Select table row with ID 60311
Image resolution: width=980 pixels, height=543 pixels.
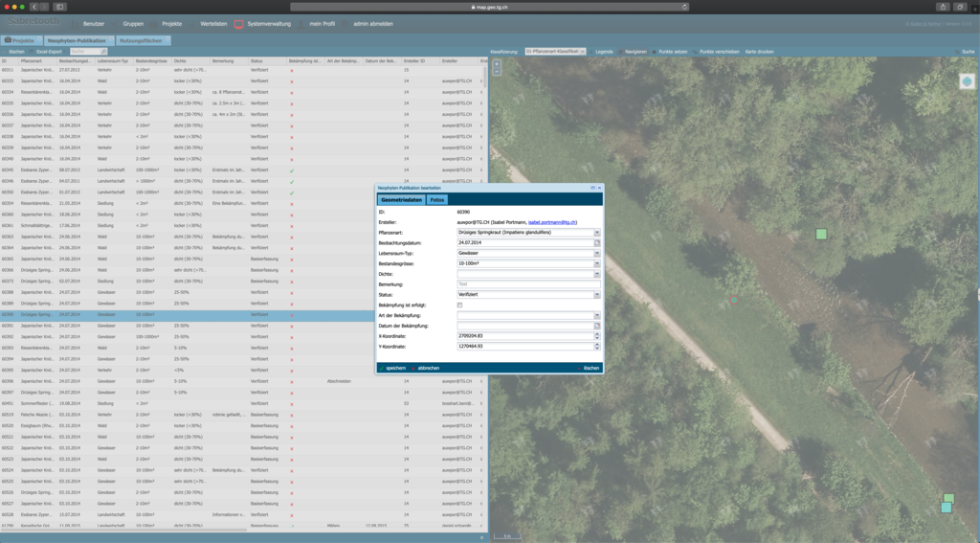click(x=242, y=70)
